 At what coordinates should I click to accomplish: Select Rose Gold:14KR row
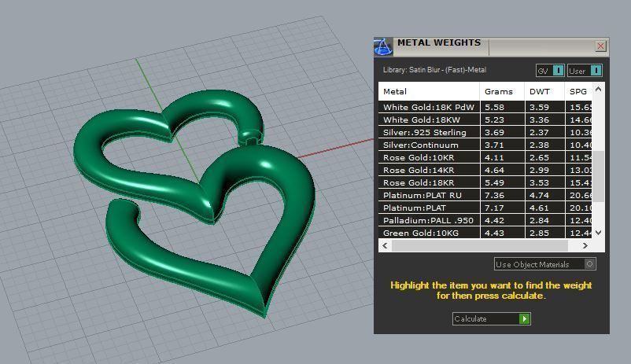pyautogui.click(x=485, y=170)
